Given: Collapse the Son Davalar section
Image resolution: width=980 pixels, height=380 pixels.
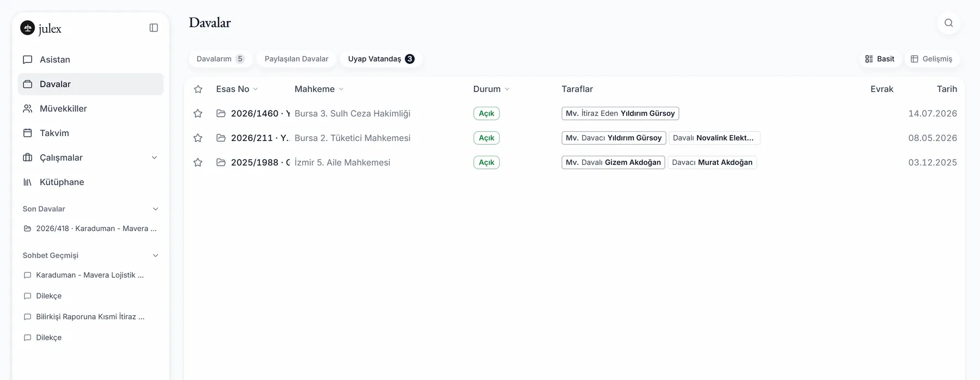Looking at the screenshot, I should tap(156, 209).
